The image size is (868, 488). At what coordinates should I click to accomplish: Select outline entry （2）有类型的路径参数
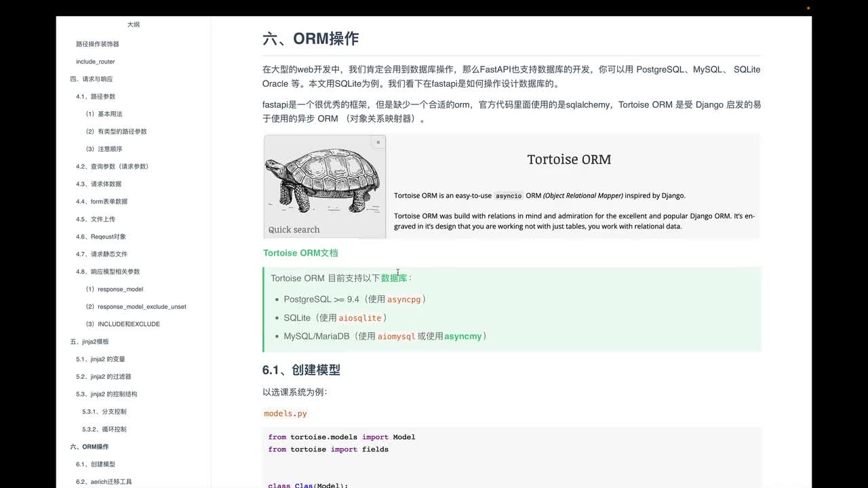click(x=115, y=131)
